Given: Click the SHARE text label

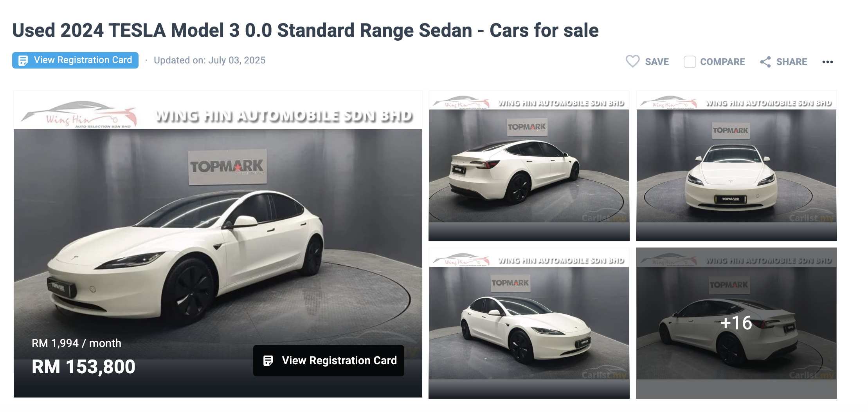Looking at the screenshot, I should click(792, 62).
